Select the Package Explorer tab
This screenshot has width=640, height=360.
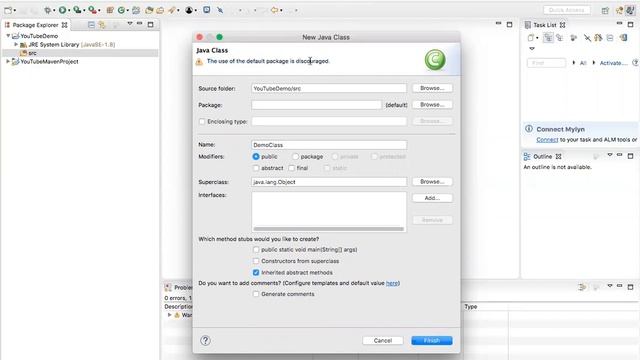(x=36, y=25)
